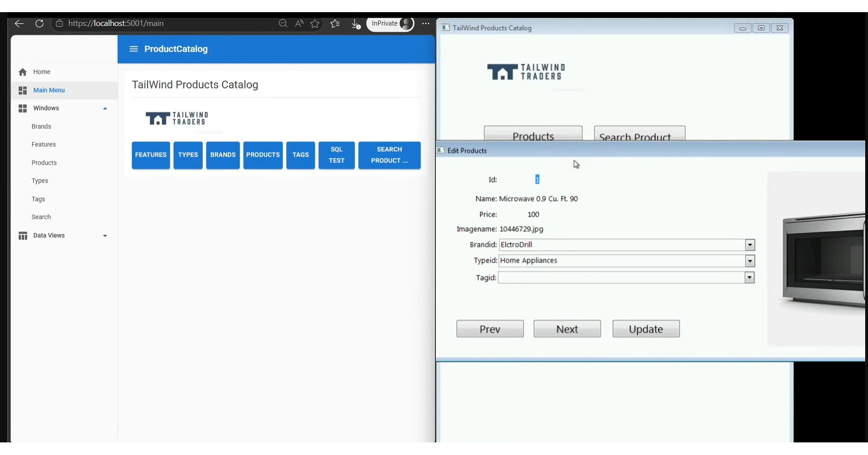Image resolution: width=868 pixels, height=455 pixels.
Task: Open the read aloud icon
Action: pyautogui.click(x=299, y=23)
